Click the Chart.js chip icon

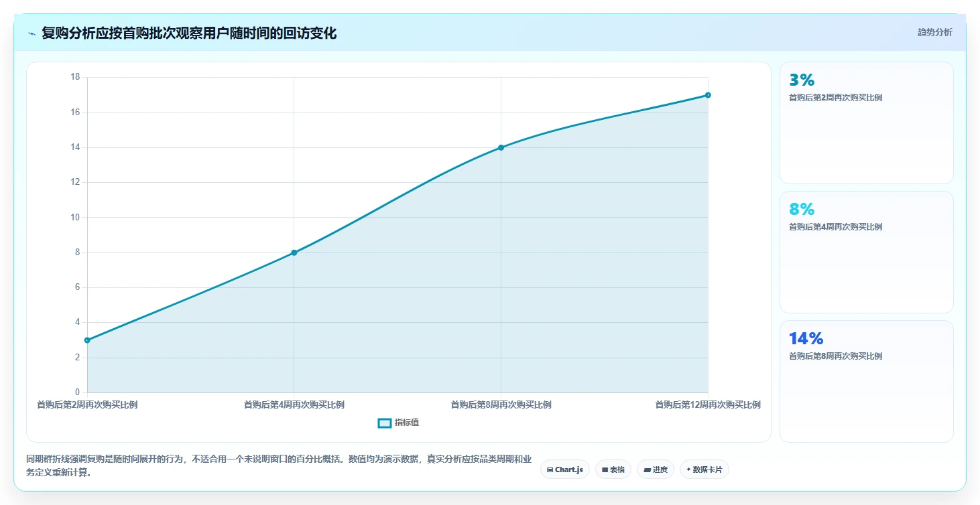point(550,470)
